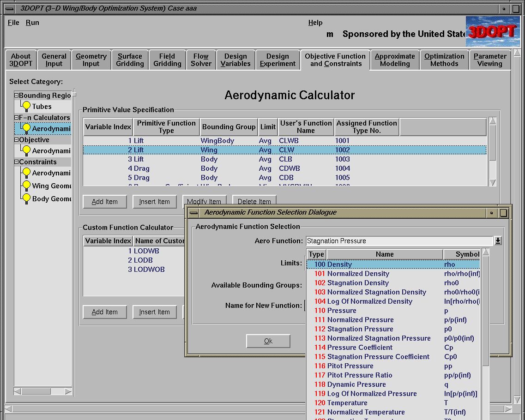525x420 pixels.
Task: Switch to the Field Gridding tab
Action: click(x=167, y=60)
